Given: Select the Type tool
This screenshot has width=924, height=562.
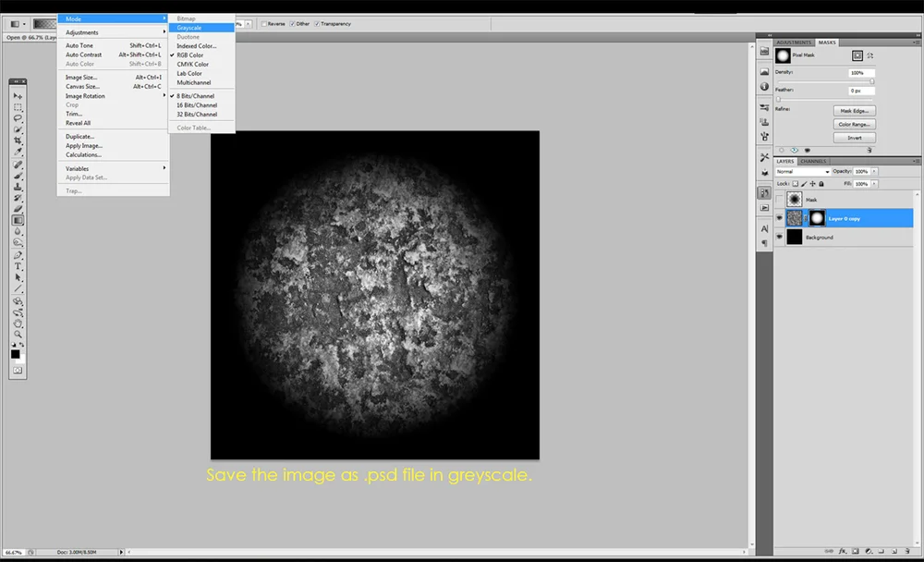Looking at the screenshot, I should point(18,266).
